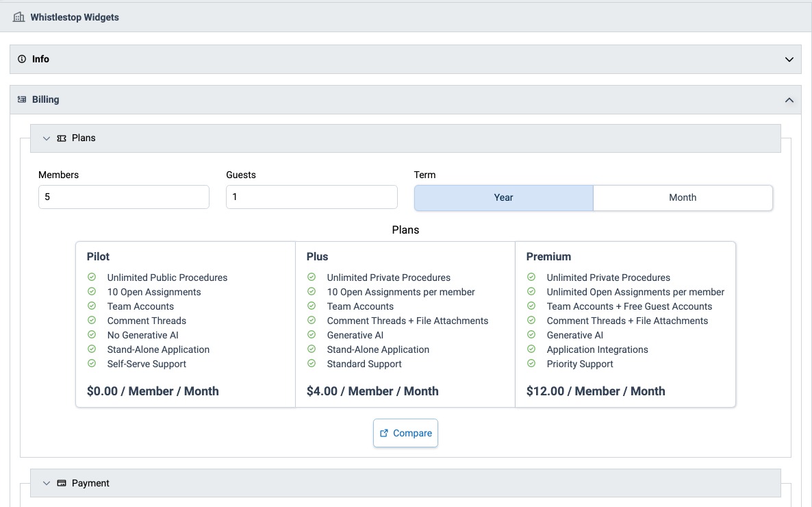Image resolution: width=812 pixels, height=507 pixels.
Task: Click the Payment section title
Action: click(90, 483)
